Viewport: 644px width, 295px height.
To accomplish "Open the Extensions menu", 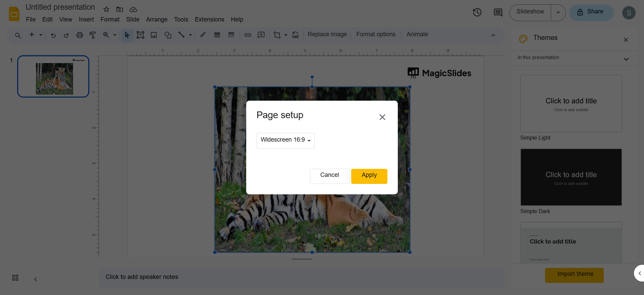I will [x=209, y=19].
